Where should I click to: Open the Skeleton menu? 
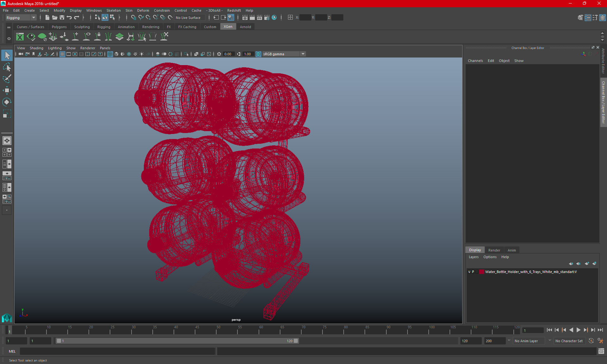(x=113, y=10)
